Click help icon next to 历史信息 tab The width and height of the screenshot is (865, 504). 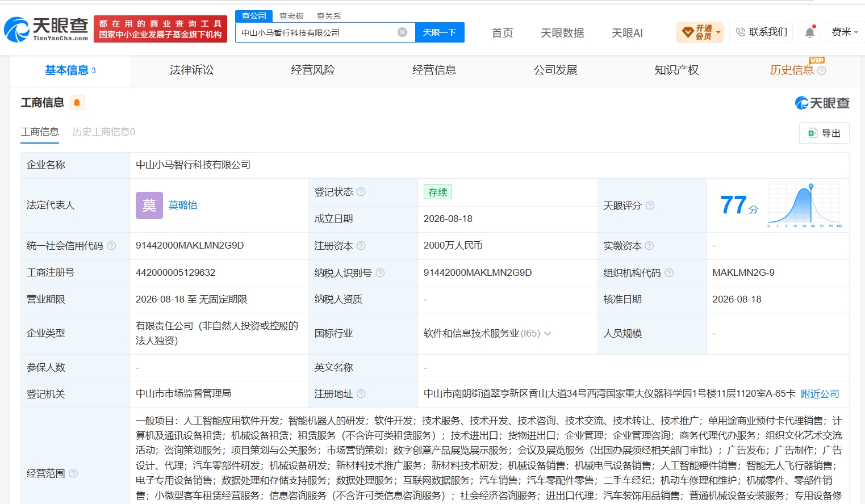pyautogui.click(x=821, y=71)
